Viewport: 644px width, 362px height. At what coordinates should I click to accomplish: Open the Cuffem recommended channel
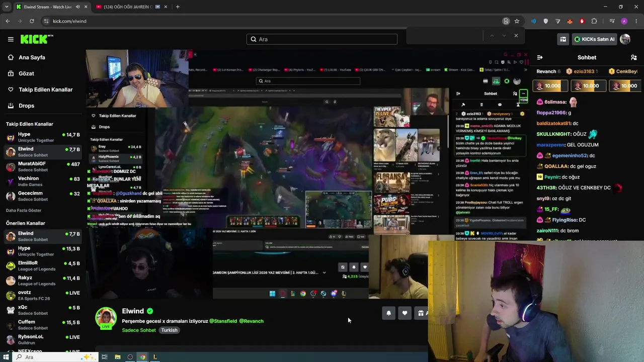tap(43, 324)
